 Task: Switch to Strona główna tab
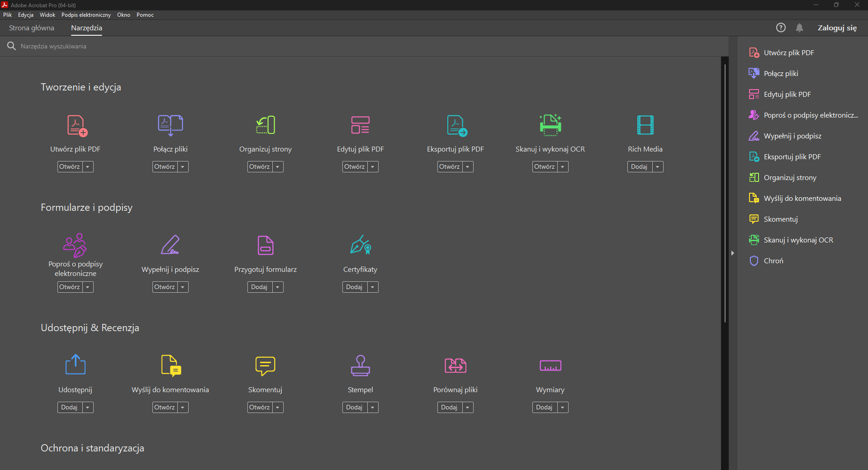[32, 28]
